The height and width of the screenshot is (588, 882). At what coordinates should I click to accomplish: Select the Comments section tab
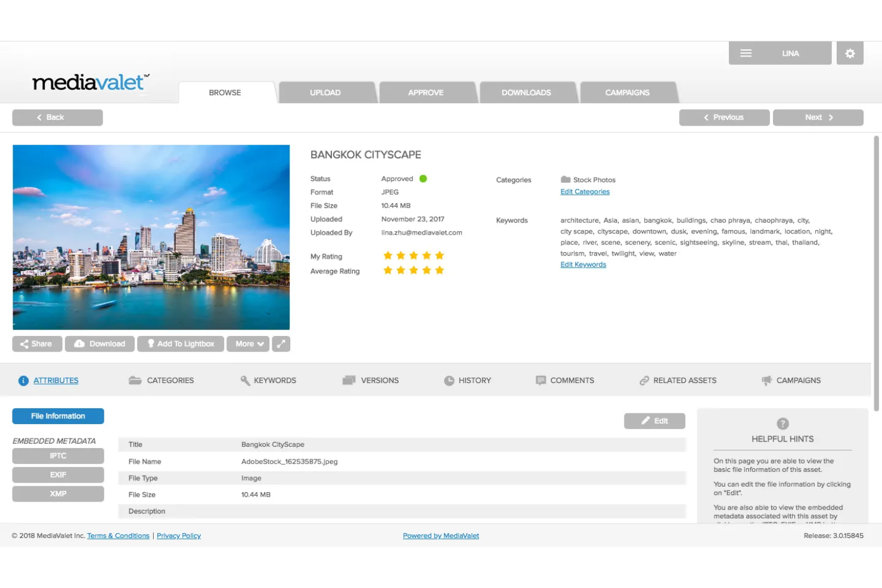(572, 381)
